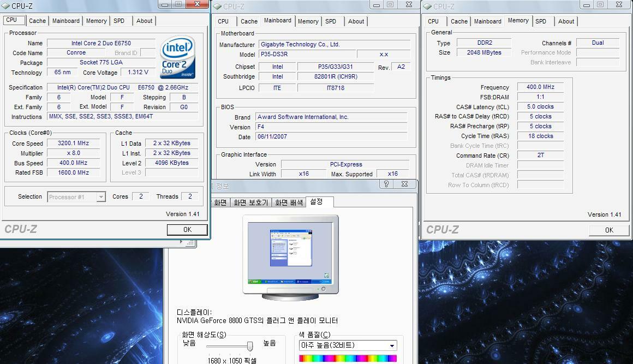Click the BIOS Date value 06/11/2007
This screenshot has height=364, width=633.
331,137
